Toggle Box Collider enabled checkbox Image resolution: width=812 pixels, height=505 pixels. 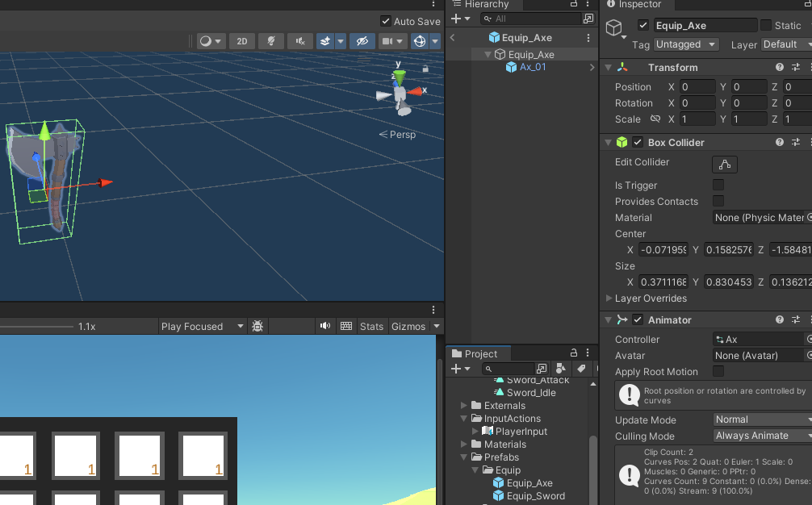(638, 142)
